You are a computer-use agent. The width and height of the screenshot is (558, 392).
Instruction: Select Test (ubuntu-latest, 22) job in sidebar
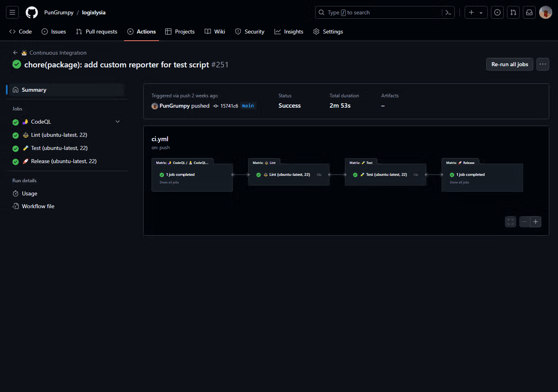[x=59, y=148]
